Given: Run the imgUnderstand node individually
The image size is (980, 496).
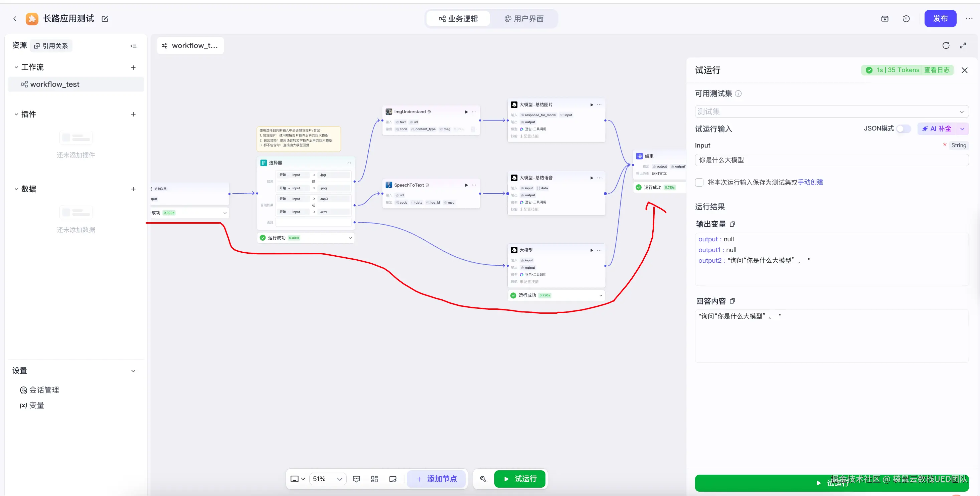Looking at the screenshot, I should tap(466, 112).
